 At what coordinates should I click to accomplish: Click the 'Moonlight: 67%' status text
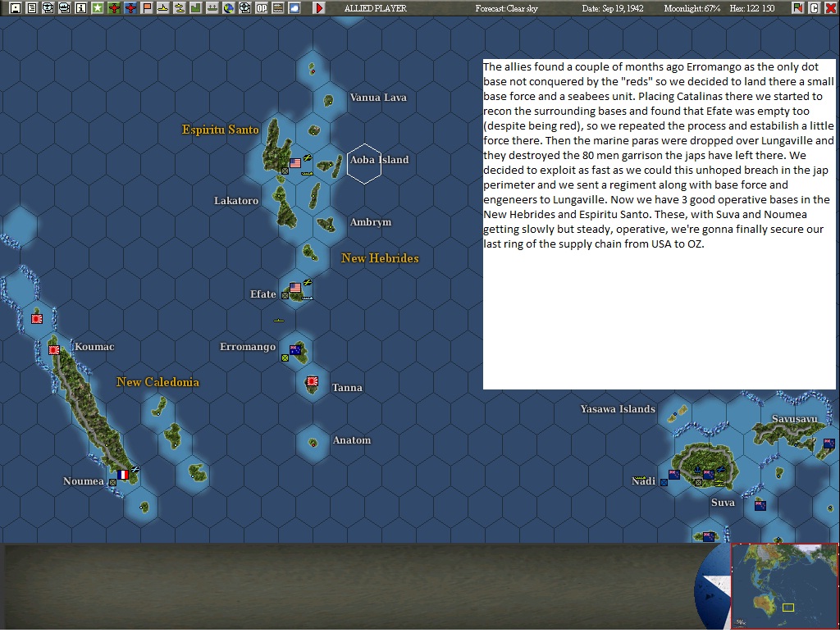point(692,8)
